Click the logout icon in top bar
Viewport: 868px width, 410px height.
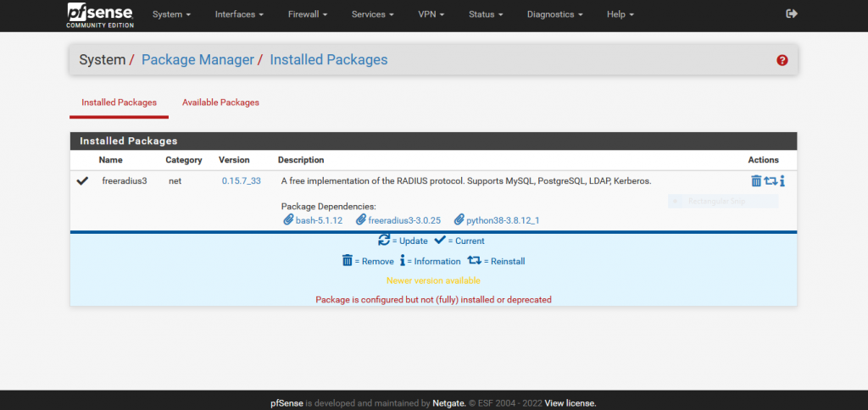792,14
